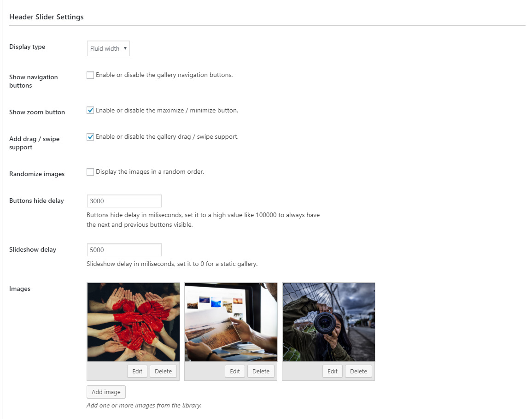
Task: Delete the photo prints image
Action: pyautogui.click(x=261, y=371)
